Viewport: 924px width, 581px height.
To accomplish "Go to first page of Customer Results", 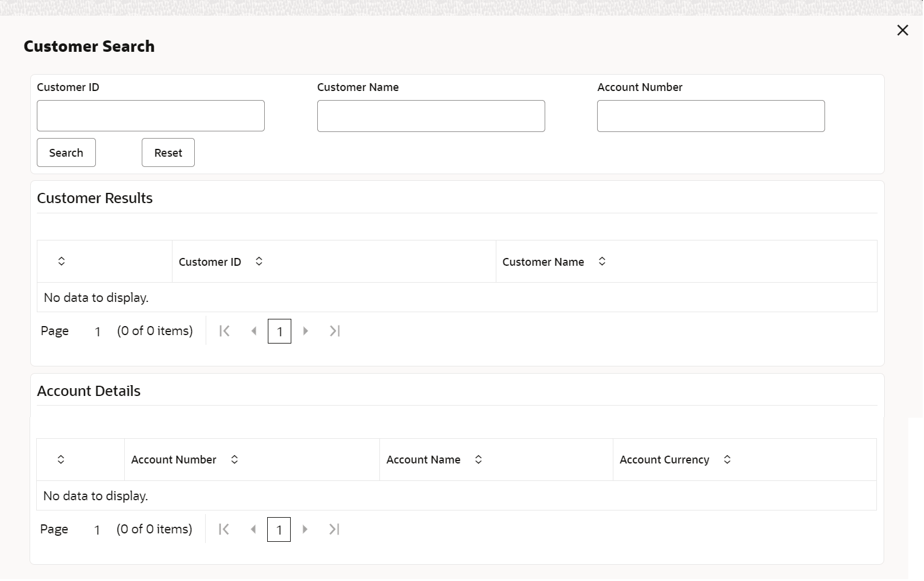I will coord(224,331).
